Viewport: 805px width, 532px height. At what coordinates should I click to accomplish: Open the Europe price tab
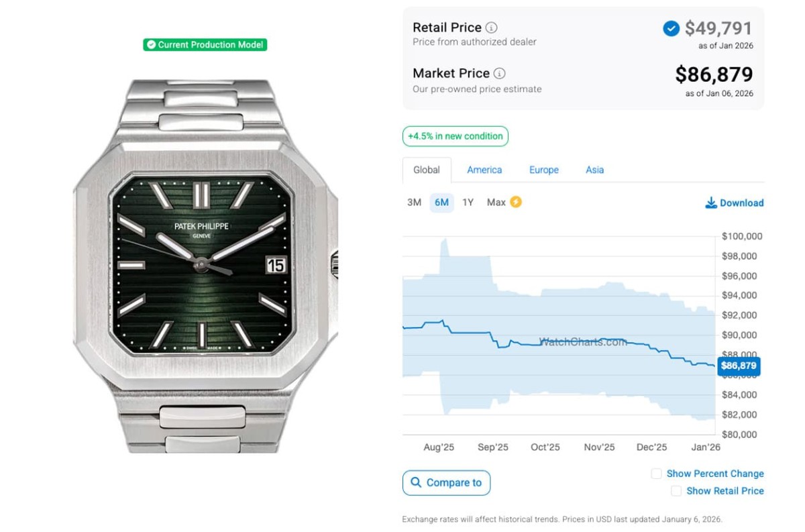(543, 170)
